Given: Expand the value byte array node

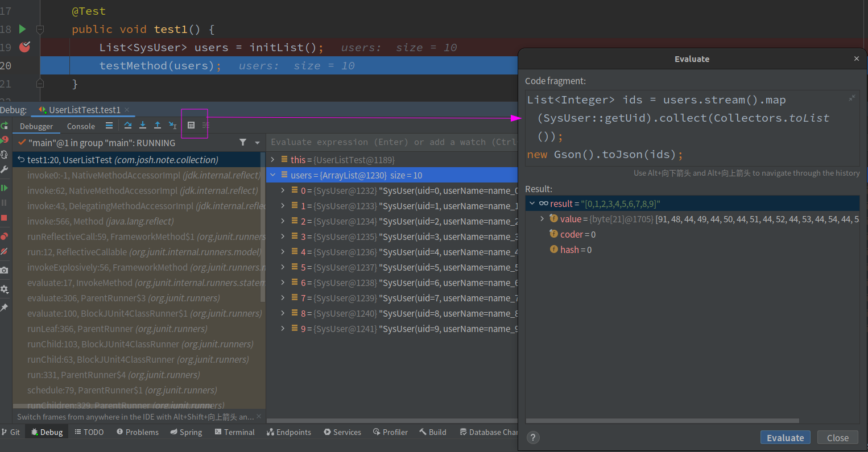Looking at the screenshot, I should pyautogui.click(x=542, y=219).
